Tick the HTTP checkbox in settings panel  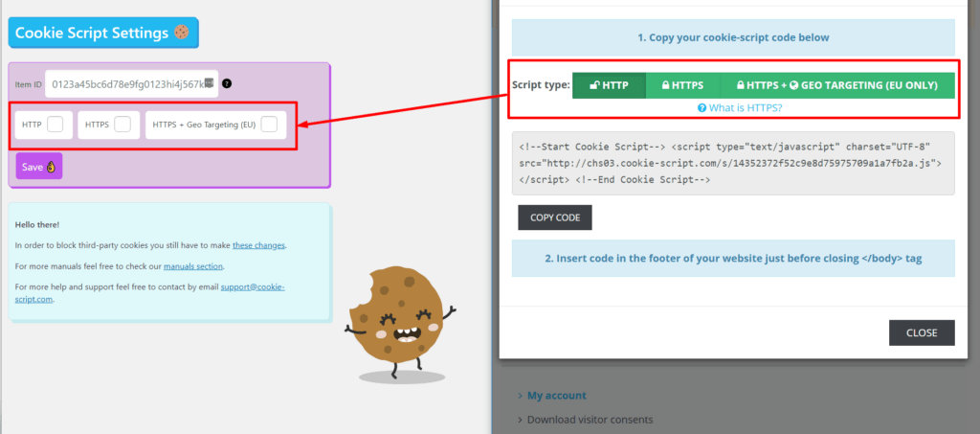click(56, 124)
